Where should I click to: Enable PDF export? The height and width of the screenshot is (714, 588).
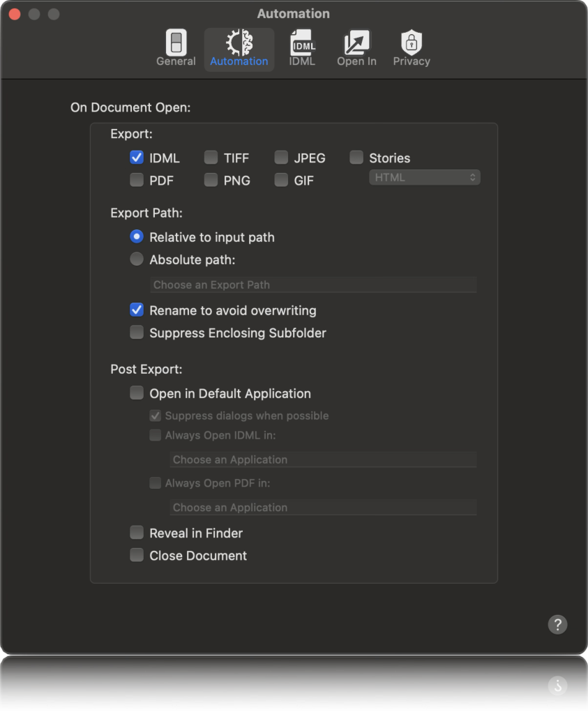[137, 180]
